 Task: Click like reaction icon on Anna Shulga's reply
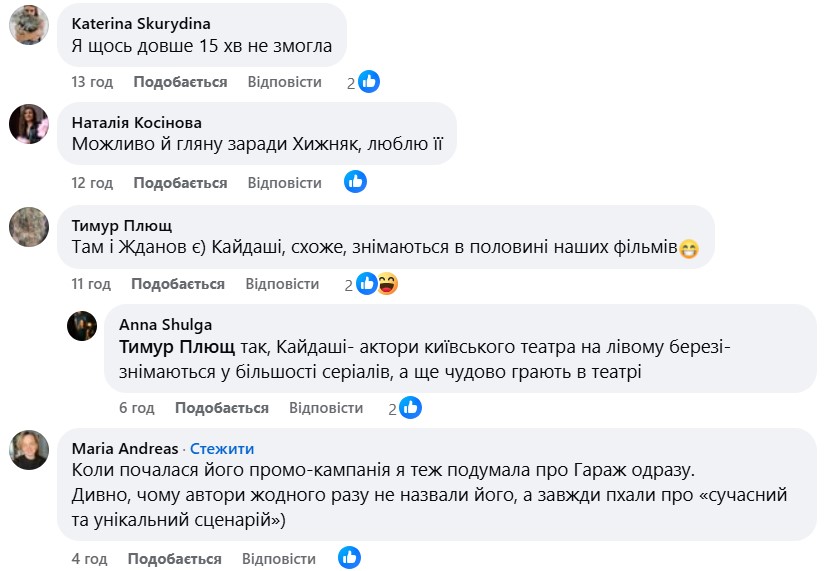[410, 407]
